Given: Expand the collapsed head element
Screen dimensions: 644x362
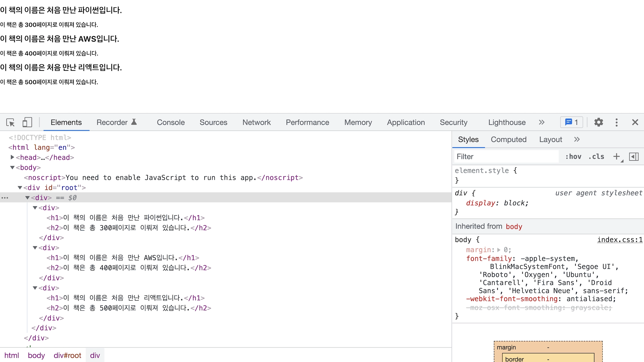Looking at the screenshot, I should click(x=12, y=157).
